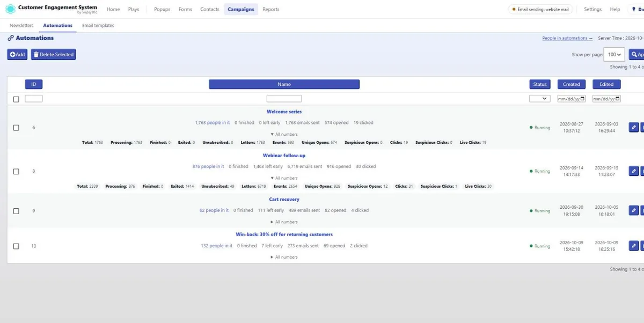Open the Show per page dropdown
Viewport: 644px width, 323px height.
[614, 54]
